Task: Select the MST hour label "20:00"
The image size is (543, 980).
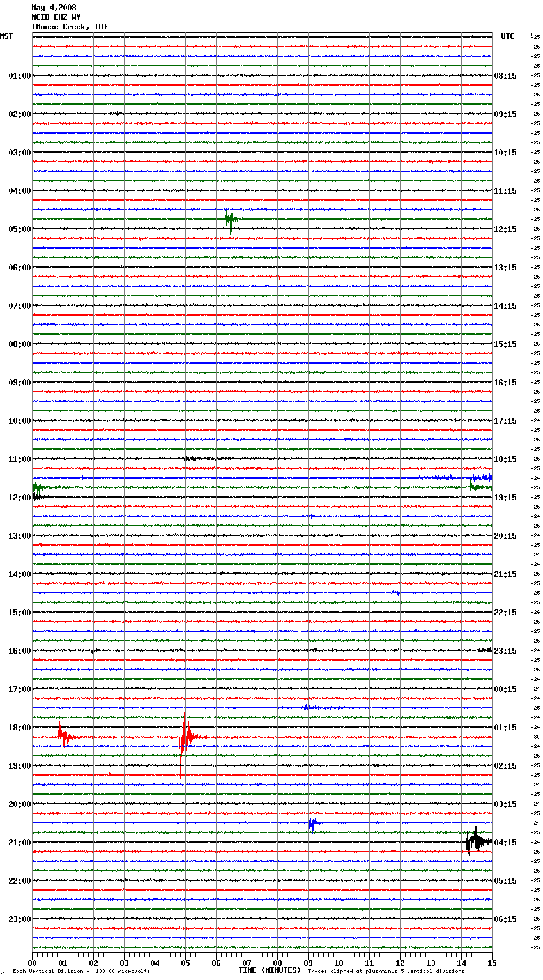Action: (x=20, y=804)
